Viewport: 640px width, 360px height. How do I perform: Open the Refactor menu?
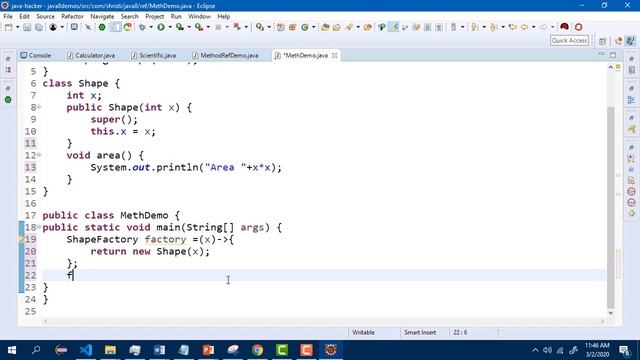click(x=72, y=16)
